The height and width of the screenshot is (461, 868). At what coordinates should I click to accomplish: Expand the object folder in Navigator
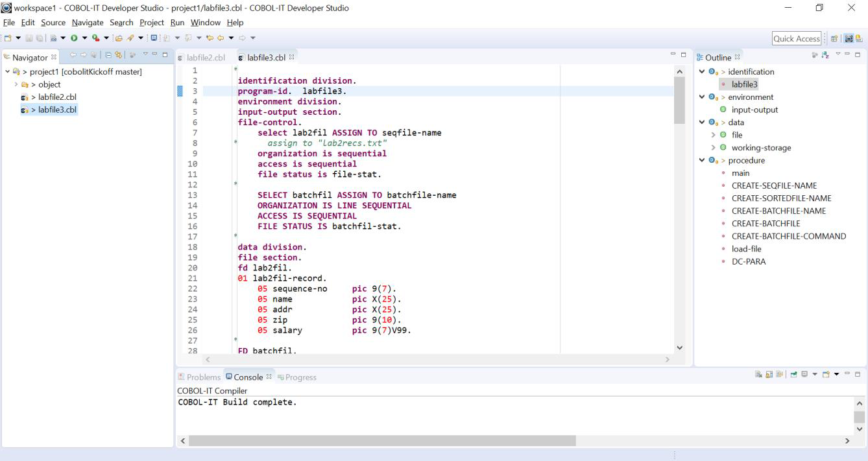coord(16,84)
